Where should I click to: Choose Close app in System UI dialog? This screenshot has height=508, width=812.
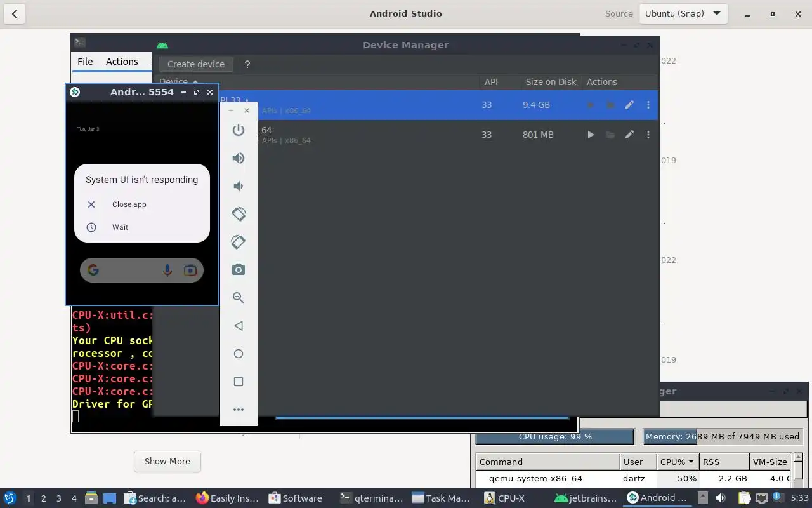(x=129, y=204)
